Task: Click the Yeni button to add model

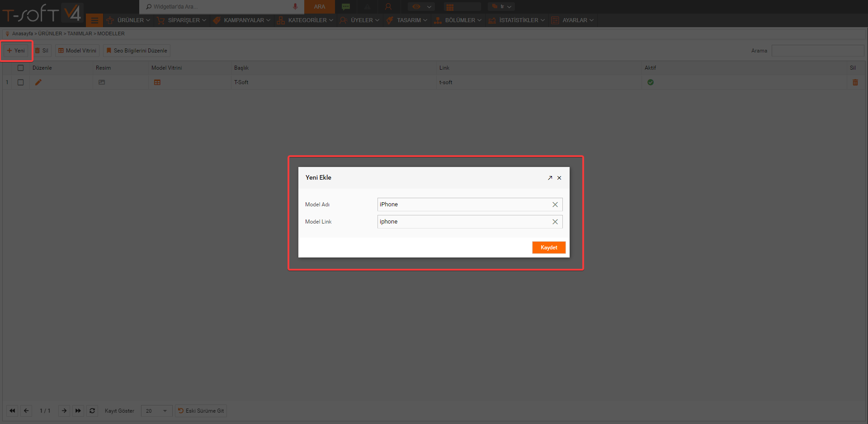Action: [x=16, y=51]
